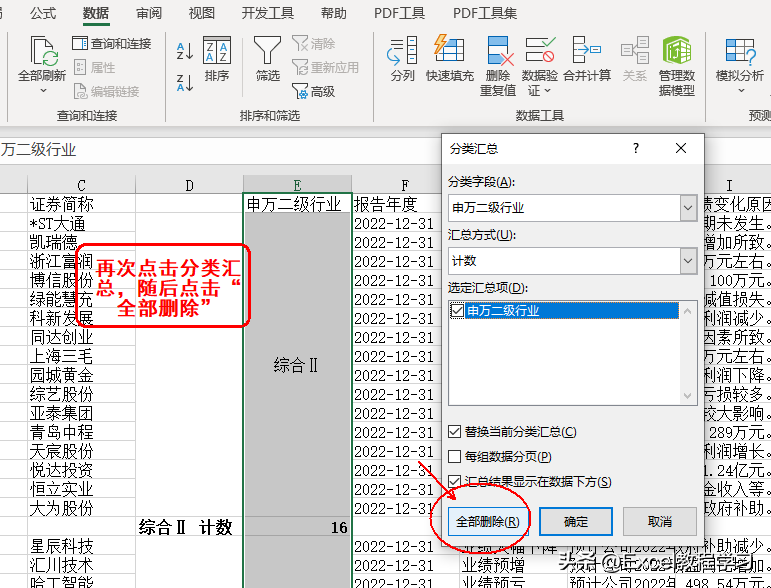Enable 每组数据分页 checkbox
Viewport: 771px width, 588px height.
coord(454,457)
